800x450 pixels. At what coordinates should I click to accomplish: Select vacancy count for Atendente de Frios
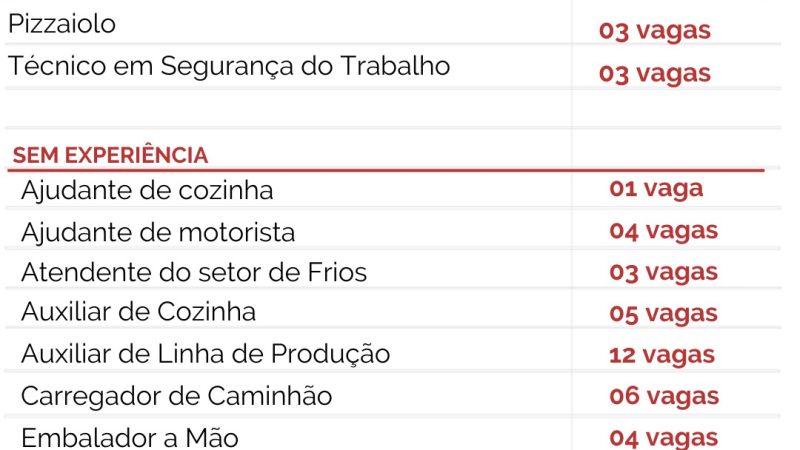[663, 272]
